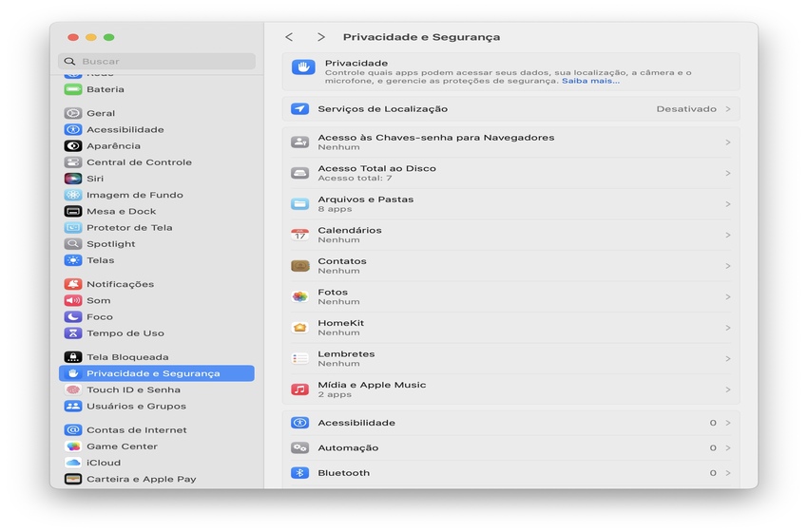Click the Privacidade e Segurança title

(421, 37)
